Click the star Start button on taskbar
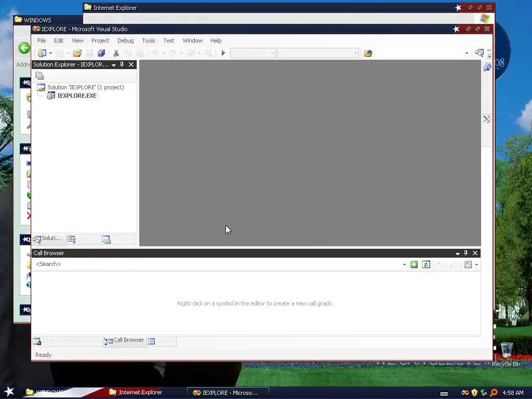This screenshot has height=399, width=532. (9, 392)
